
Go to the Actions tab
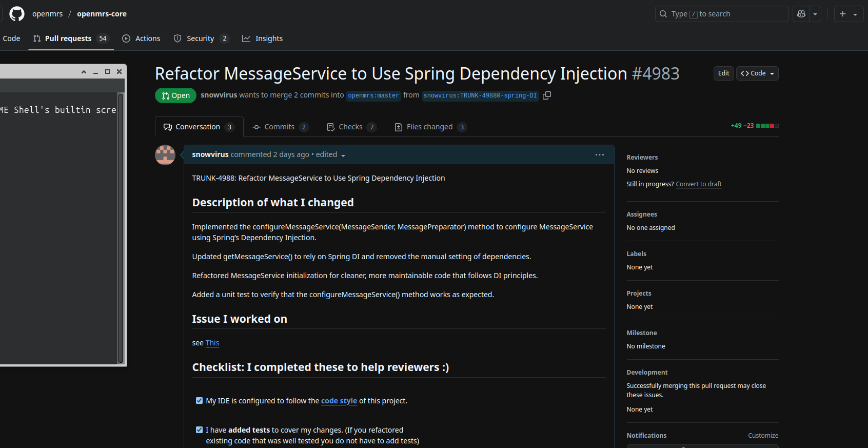[141, 38]
